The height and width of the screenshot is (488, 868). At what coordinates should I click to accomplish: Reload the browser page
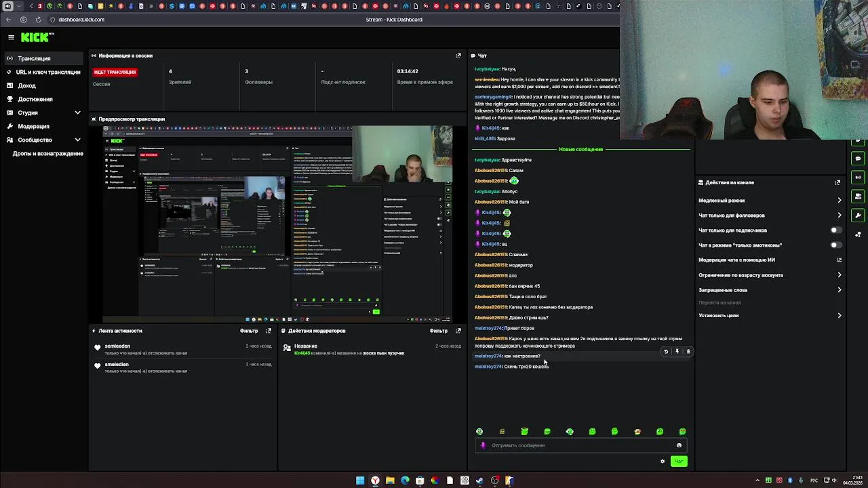pyautogui.click(x=38, y=20)
